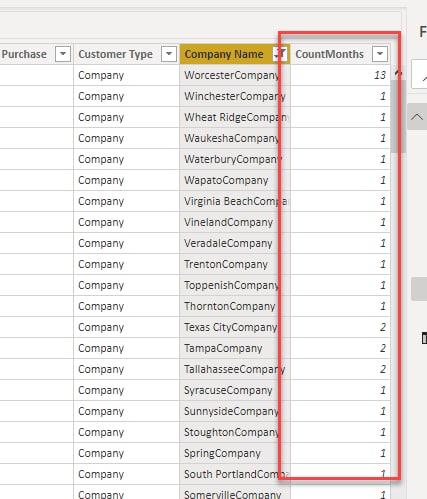This screenshot has height=499, width=427.
Task: Select the Wheat RidgeCompany cell
Action: [235, 117]
